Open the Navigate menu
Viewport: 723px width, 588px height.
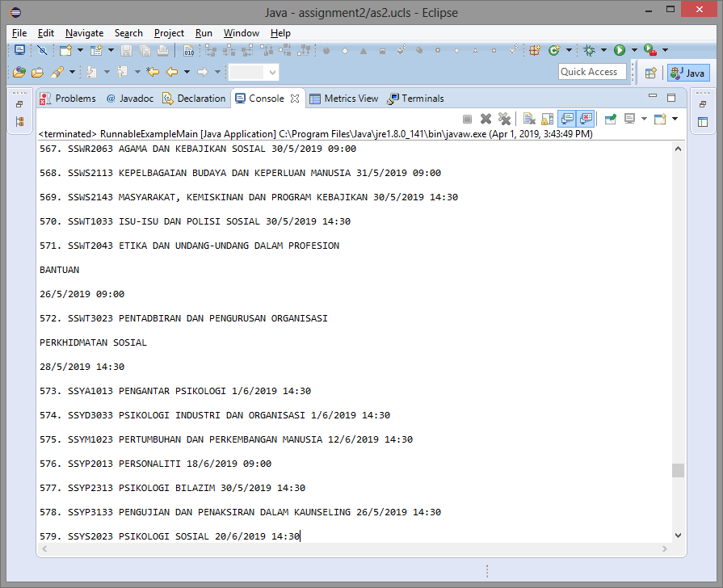tap(84, 33)
